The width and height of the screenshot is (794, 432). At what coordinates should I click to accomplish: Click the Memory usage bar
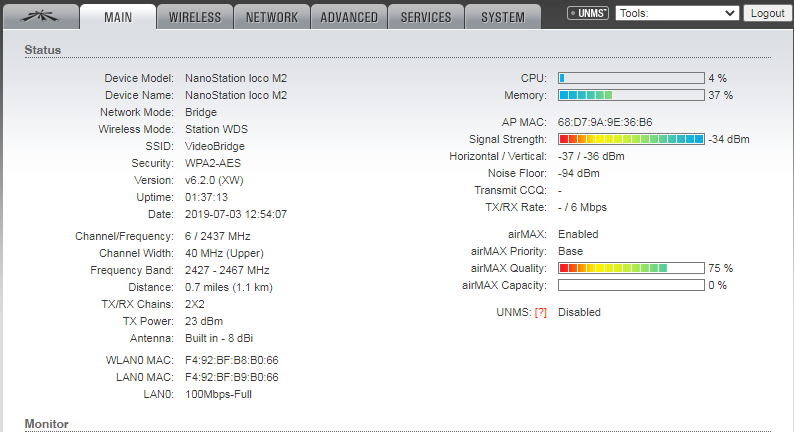pyautogui.click(x=630, y=96)
